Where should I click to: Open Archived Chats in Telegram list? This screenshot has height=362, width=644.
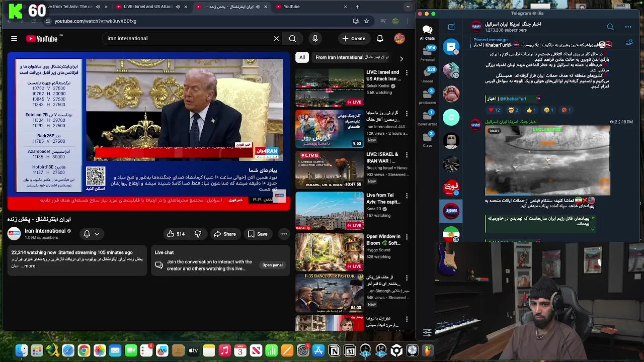(x=451, y=47)
